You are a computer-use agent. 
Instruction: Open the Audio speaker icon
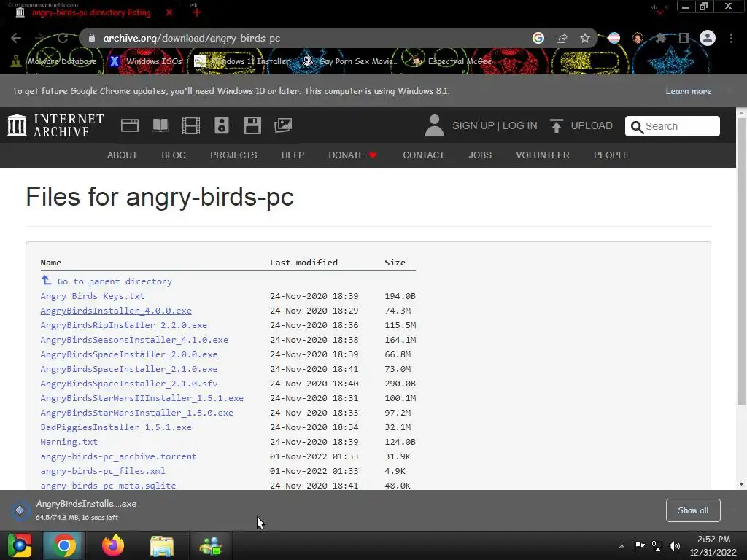coord(222,125)
